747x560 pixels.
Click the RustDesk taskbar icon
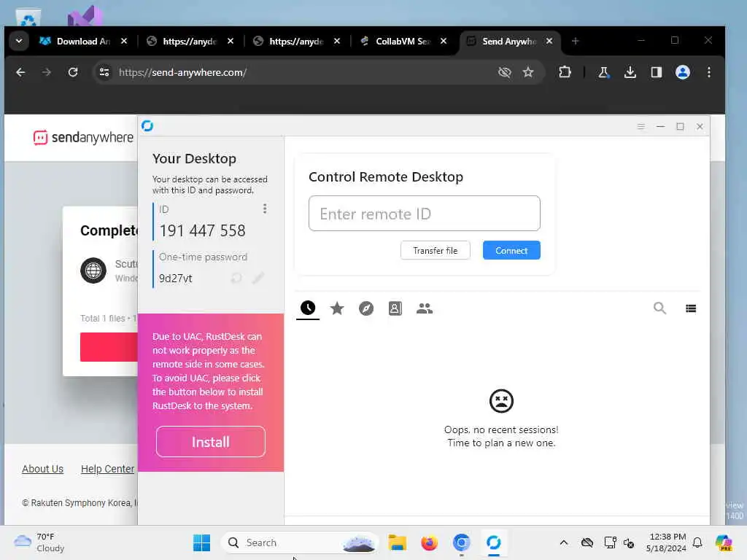(494, 542)
